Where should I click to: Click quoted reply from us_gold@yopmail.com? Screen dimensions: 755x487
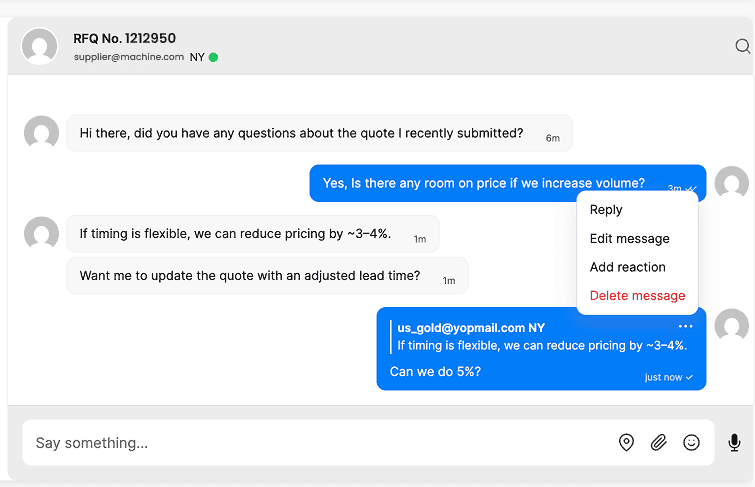(540, 337)
